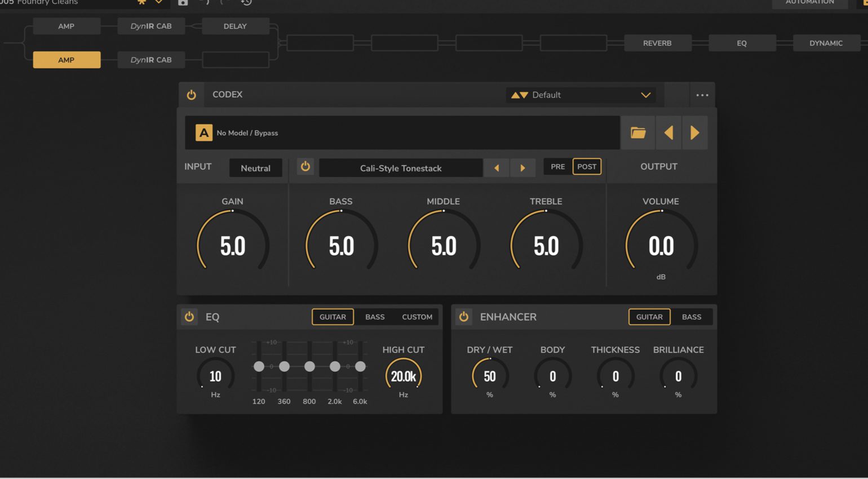Expand the Default preset dropdown chevron

[x=646, y=95]
